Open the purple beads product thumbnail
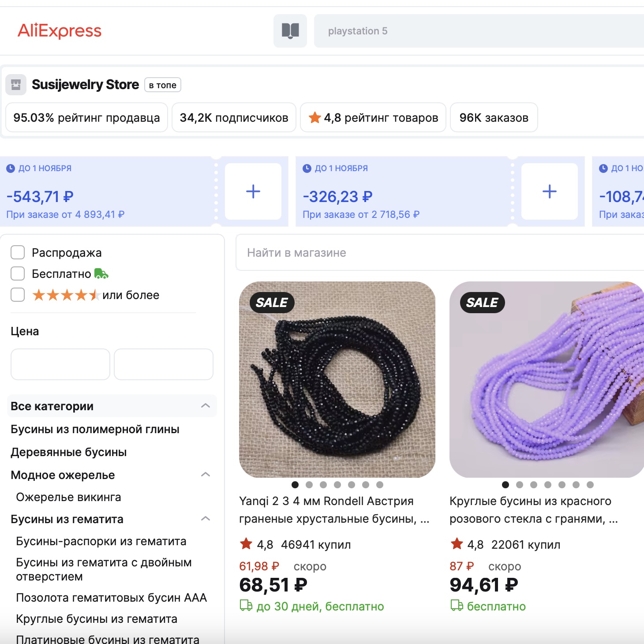The width and height of the screenshot is (644, 644). [546, 379]
